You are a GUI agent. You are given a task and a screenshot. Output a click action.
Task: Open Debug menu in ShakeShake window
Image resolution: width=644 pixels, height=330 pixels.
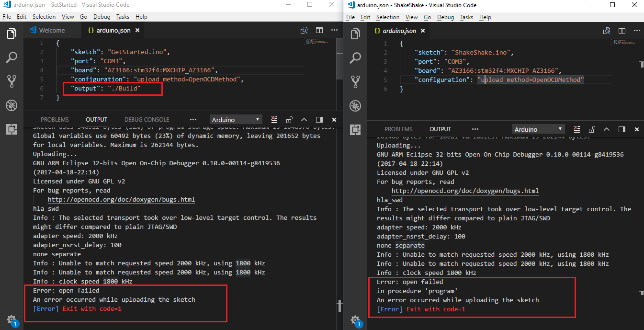point(445,17)
